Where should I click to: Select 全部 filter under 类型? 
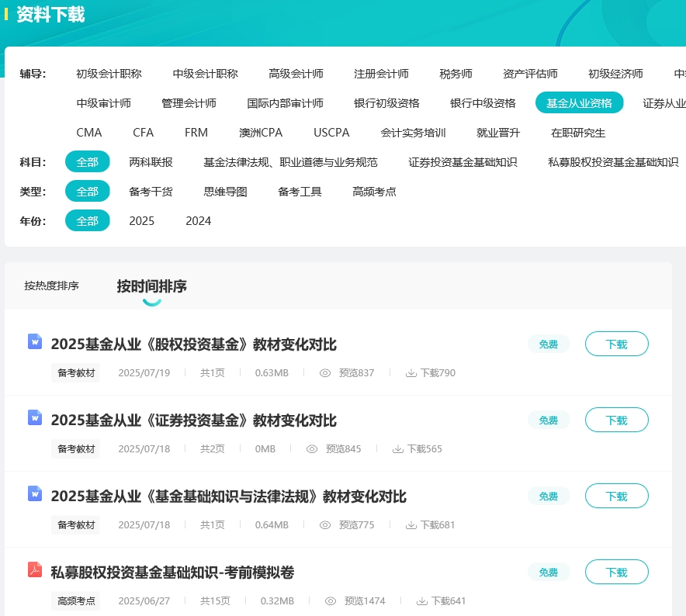pos(87,191)
